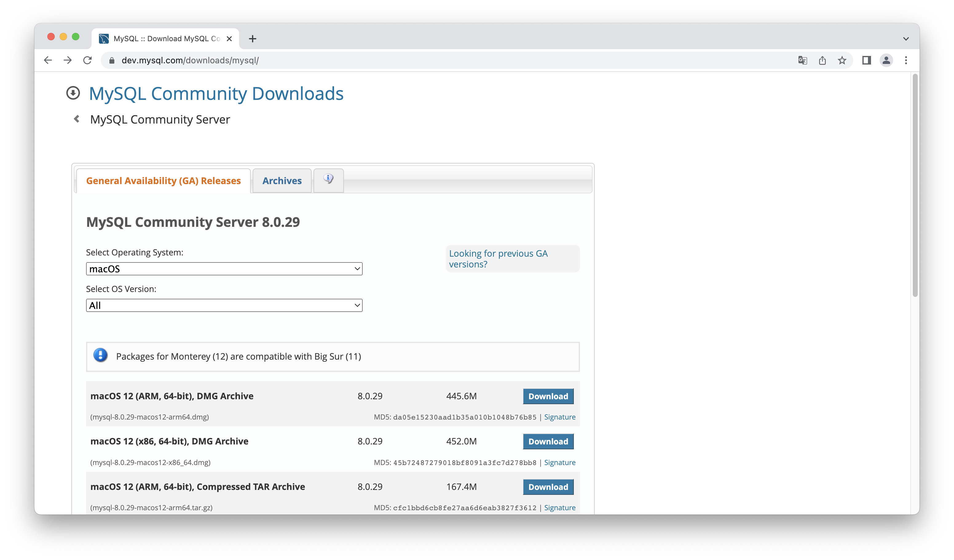Click MD5 hash 45b72487279018bf8091a3fc7d278bb8
The image size is (954, 560).
464,463
